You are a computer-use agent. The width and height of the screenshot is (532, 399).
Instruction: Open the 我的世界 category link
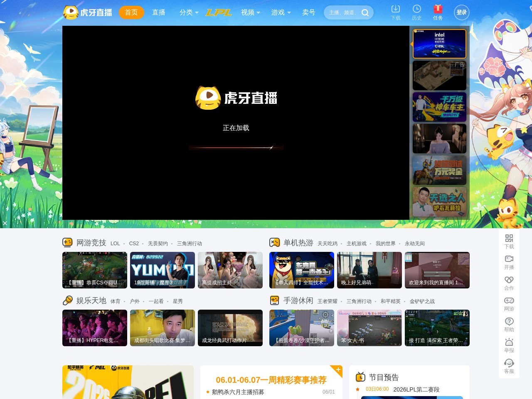click(386, 244)
